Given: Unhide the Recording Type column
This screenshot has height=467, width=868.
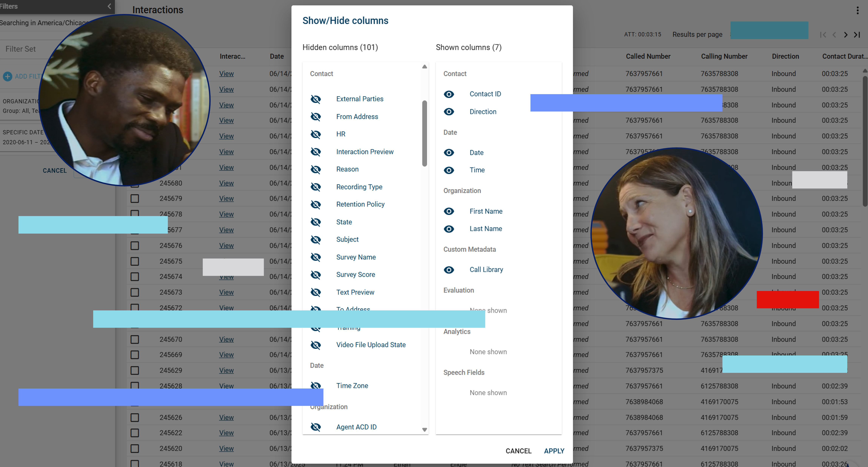Looking at the screenshot, I should [x=315, y=187].
